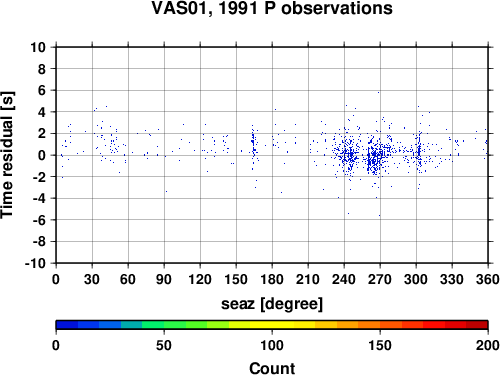The height and width of the screenshot is (375, 500).
Task: Click the x-axis tick label 90
Action: point(164,279)
